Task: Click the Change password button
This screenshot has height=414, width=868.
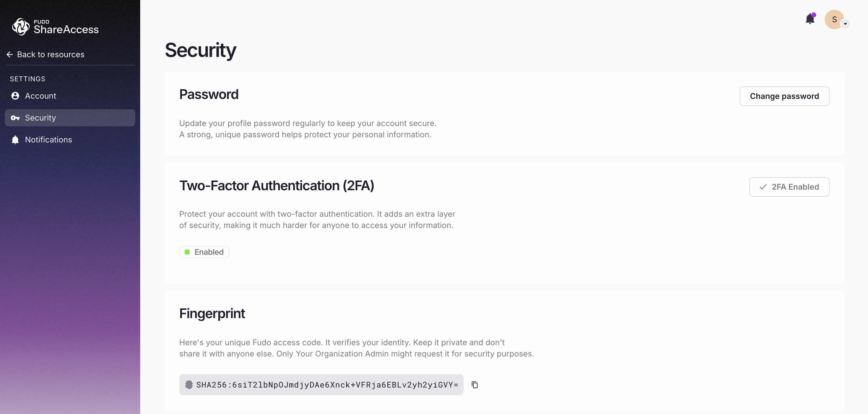Action: pos(784,96)
